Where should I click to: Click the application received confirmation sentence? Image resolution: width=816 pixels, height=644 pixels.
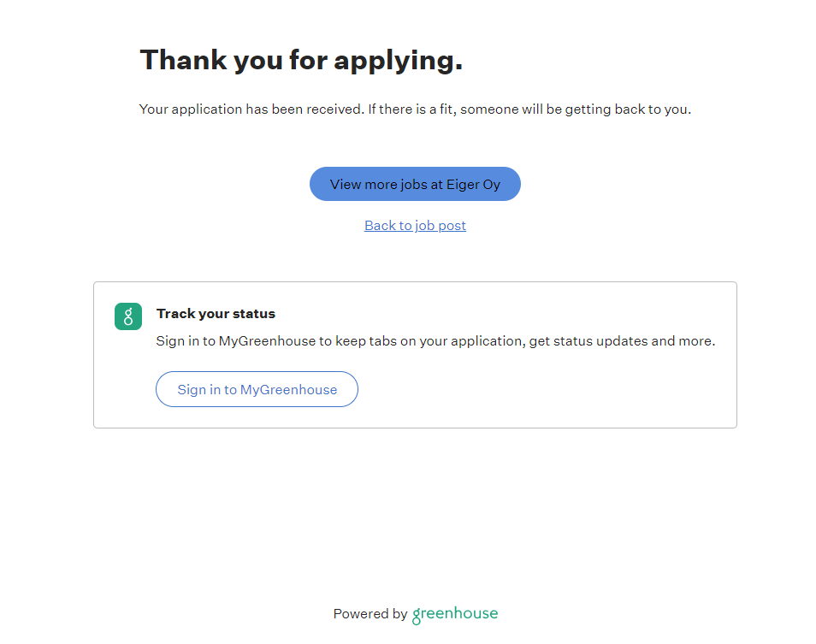(x=415, y=109)
